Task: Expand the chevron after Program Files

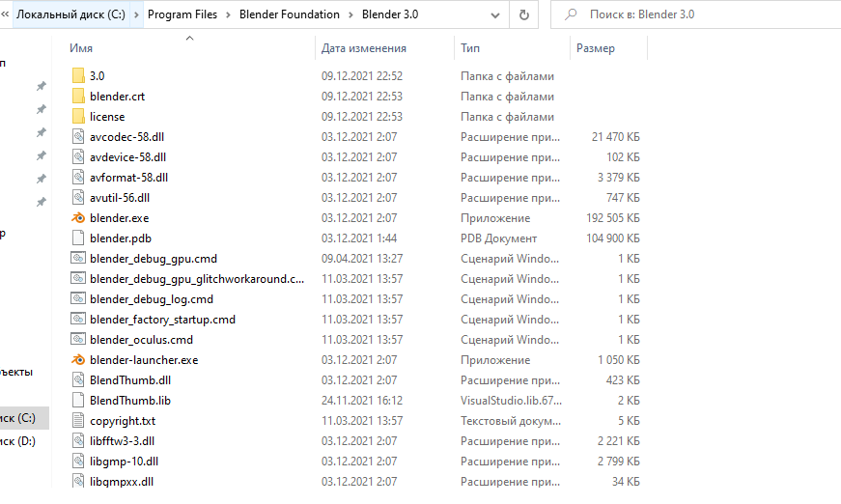Action: (228, 15)
